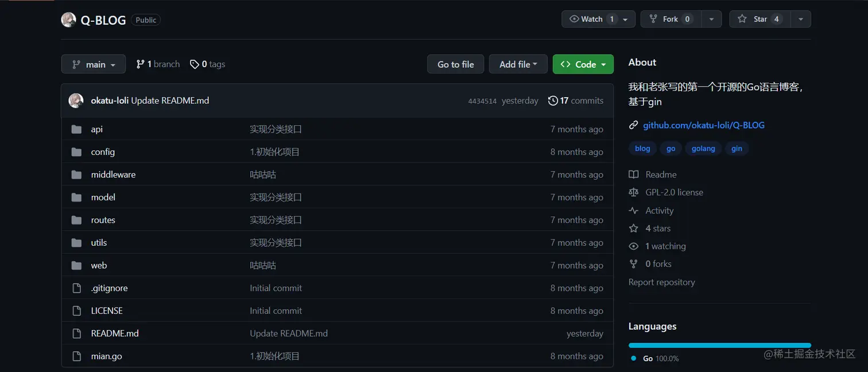Expand the Watch notifications dropdown

599,19
